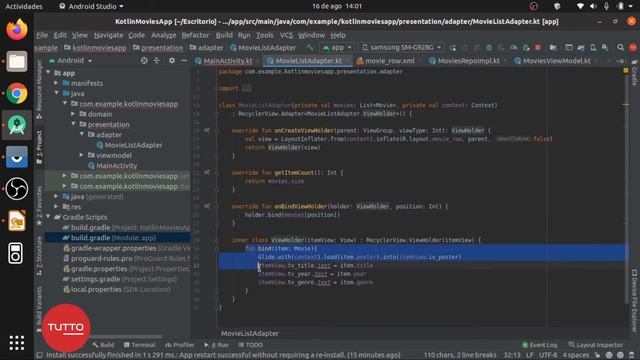Open the AVD Manager icon
640x360 pixels.
pyautogui.click(x=593, y=48)
